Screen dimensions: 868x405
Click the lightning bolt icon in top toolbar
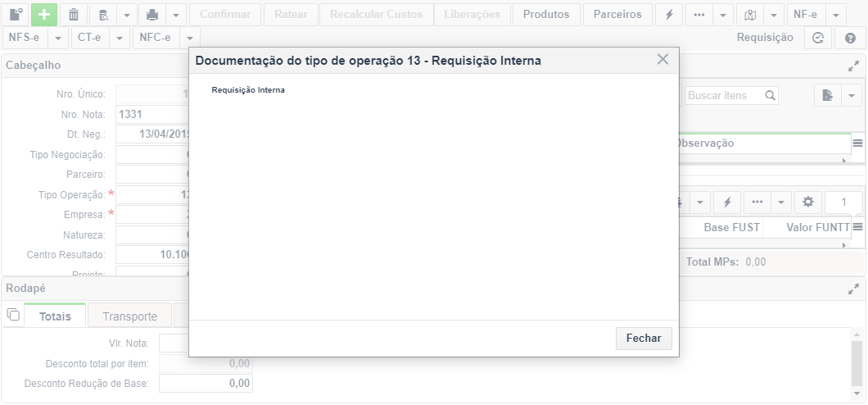click(669, 15)
